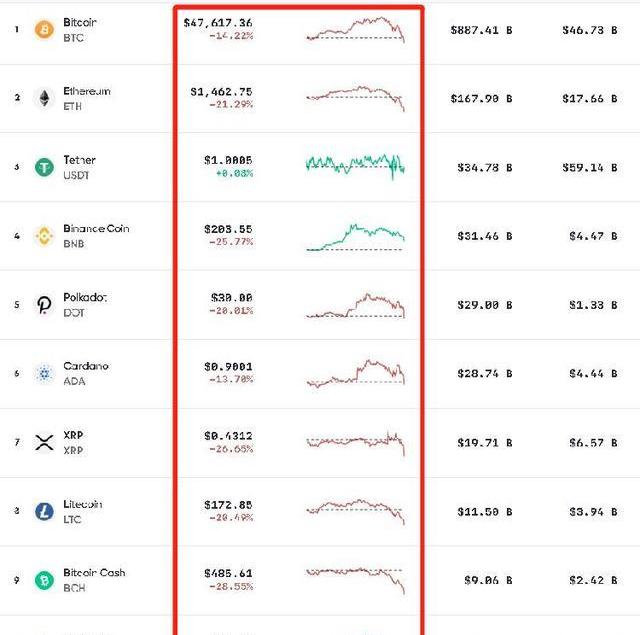Click the XRP logo icon
The height and width of the screenshot is (635, 640).
pos(44,442)
